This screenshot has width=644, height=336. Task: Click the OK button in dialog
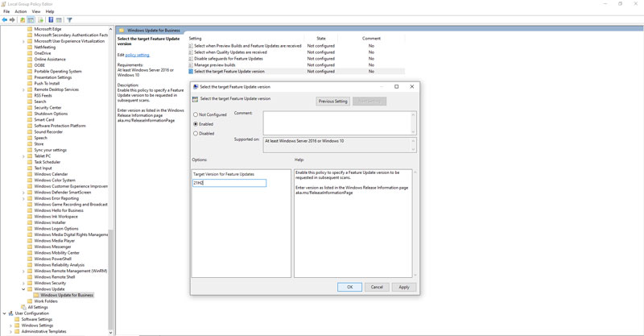point(349,287)
